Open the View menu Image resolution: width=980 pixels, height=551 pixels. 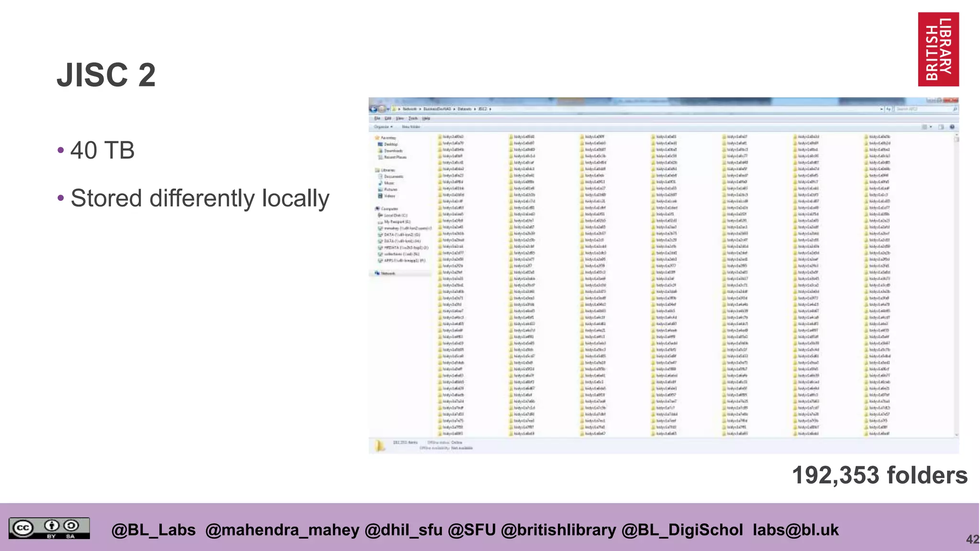400,118
